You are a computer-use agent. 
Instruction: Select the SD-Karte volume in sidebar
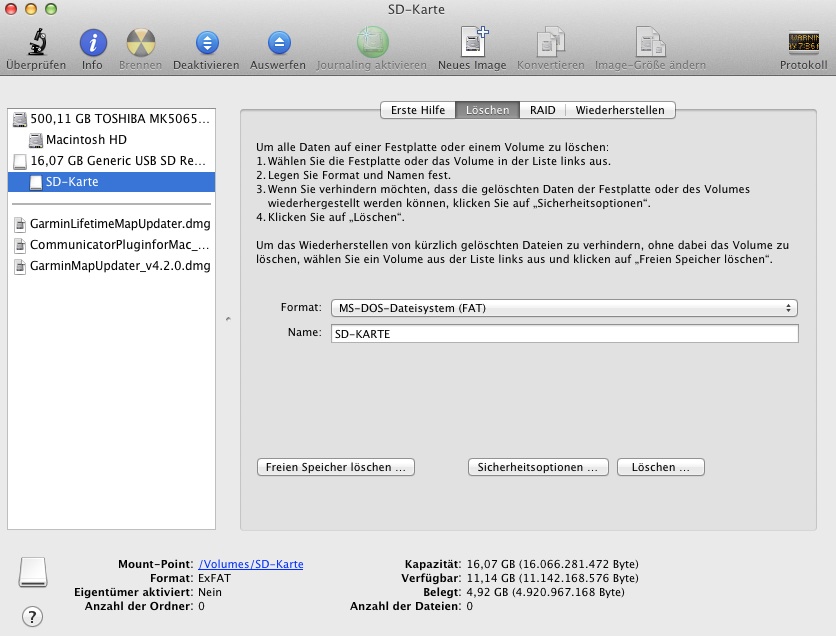coord(111,182)
